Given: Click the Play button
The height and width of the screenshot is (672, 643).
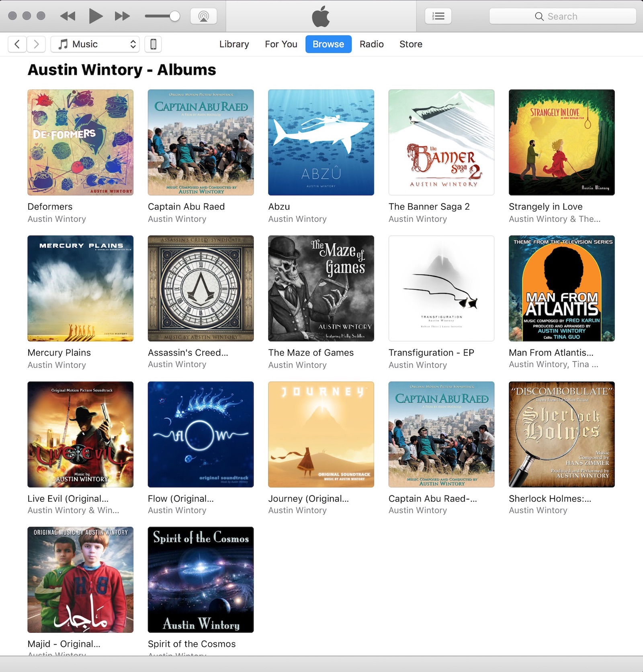Looking at the screenshot, I should pyautogui.click(x=96, y=16).
